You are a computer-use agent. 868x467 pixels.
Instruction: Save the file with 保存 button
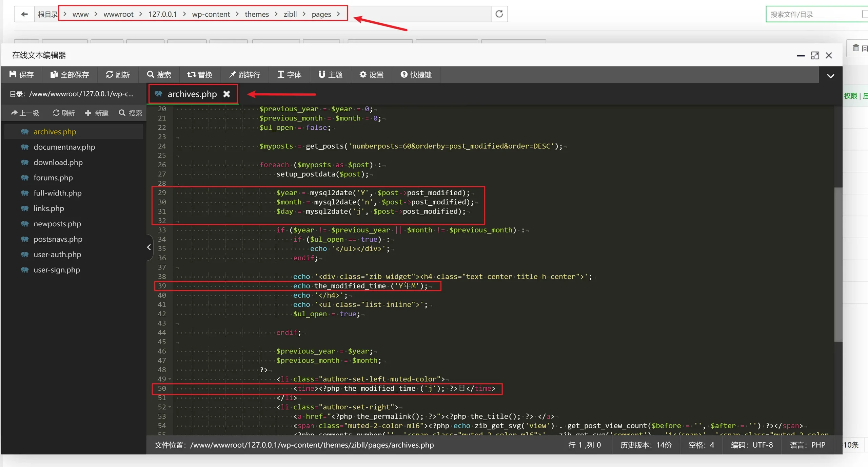[x=22, y=75]
